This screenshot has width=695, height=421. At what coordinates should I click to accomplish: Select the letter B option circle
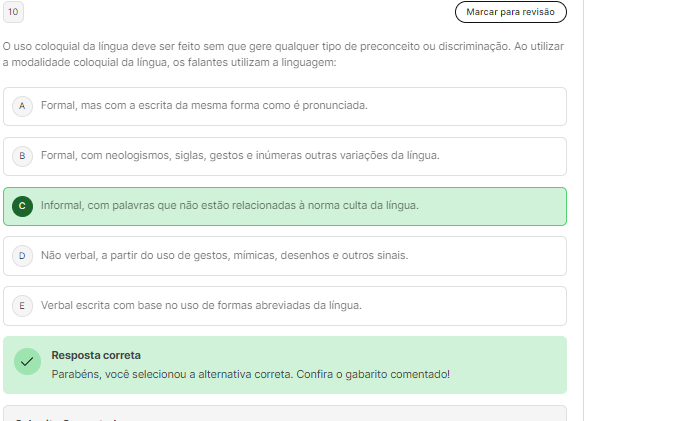[x=22, y=156]
